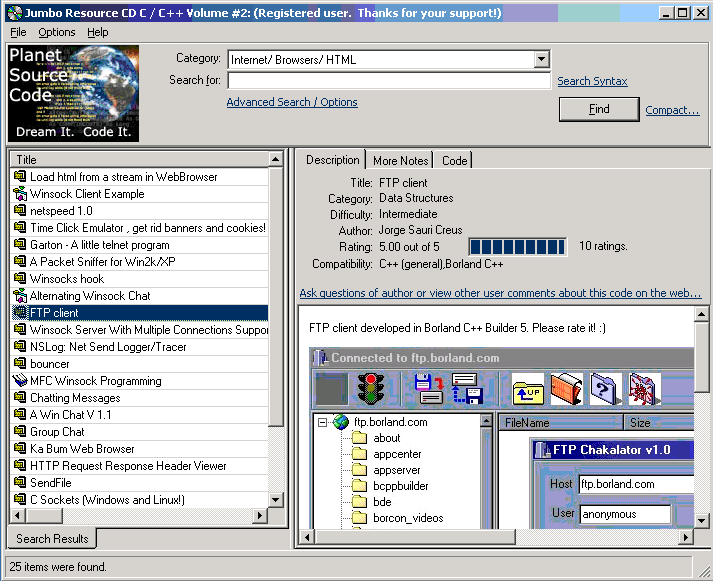
Task: Collapse the ftp.borland.com tree node
Action: (x=322, y=422)
